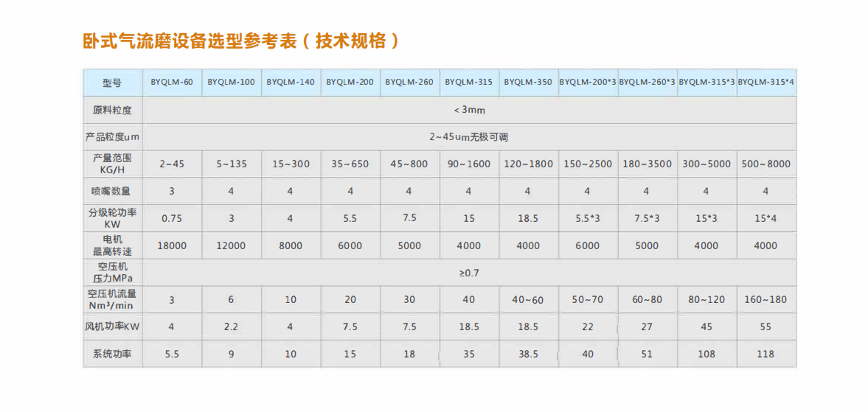Select the 喷嘴数量 row label
Viewport: 868px width, 412px height.
pyautogui.click(x=112, y=191)
